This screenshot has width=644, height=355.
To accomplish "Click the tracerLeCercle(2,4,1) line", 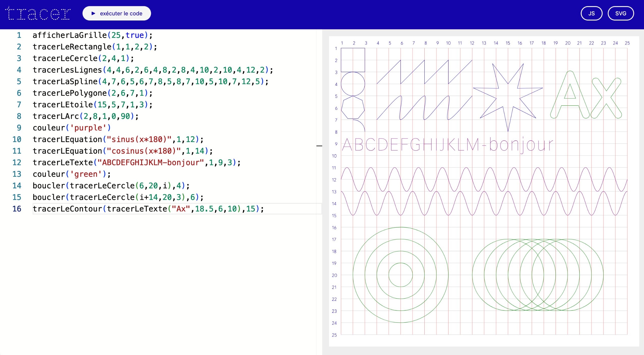I will click(x=83, y=58).
